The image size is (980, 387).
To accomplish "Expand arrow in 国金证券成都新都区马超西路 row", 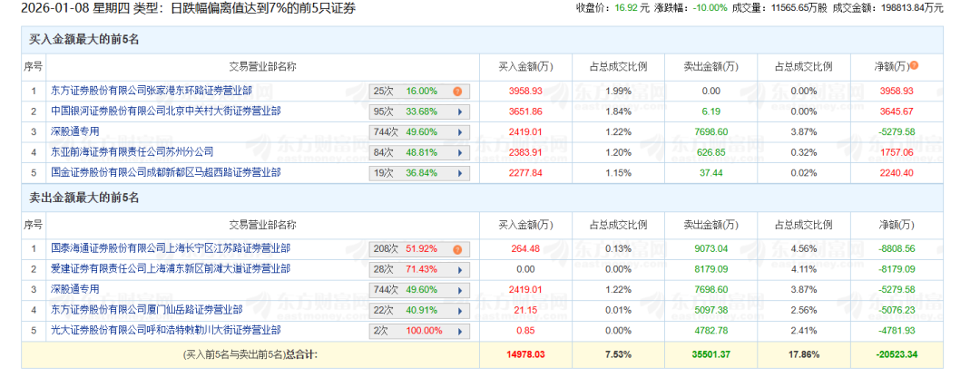I will [460, 173].
